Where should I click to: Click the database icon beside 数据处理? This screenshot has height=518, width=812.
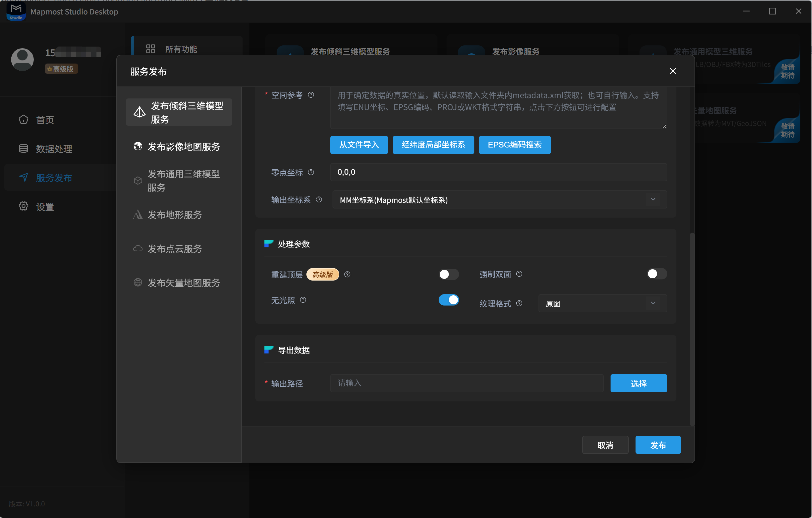24,148
